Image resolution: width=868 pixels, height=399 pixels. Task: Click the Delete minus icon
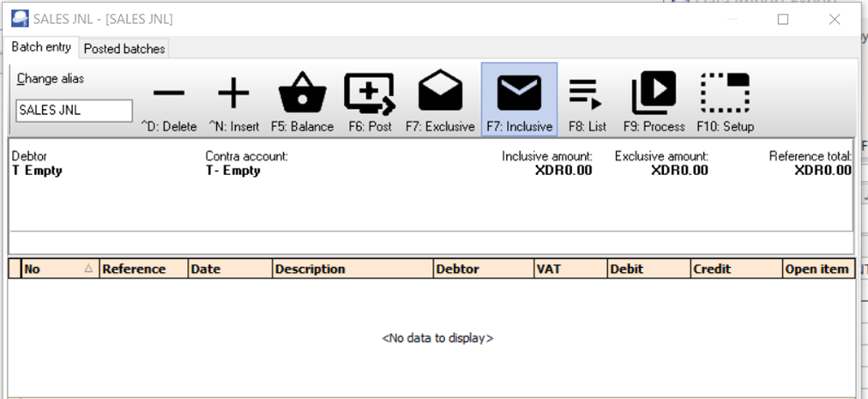coord(169,94)
